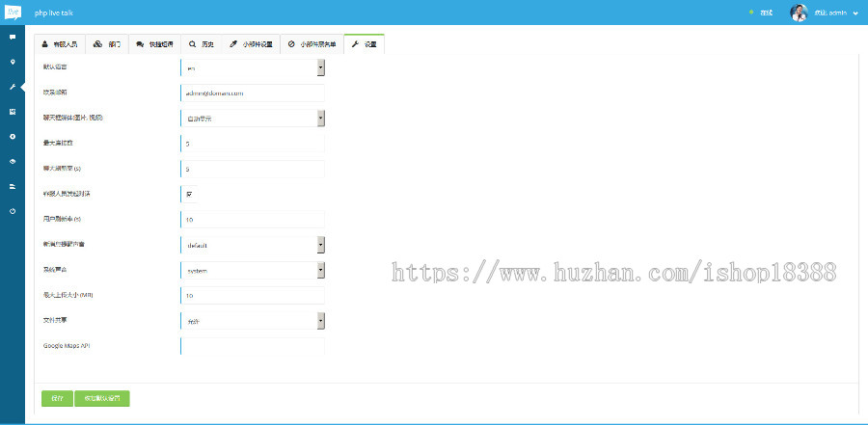Open the file sharing dropdown

253,321
